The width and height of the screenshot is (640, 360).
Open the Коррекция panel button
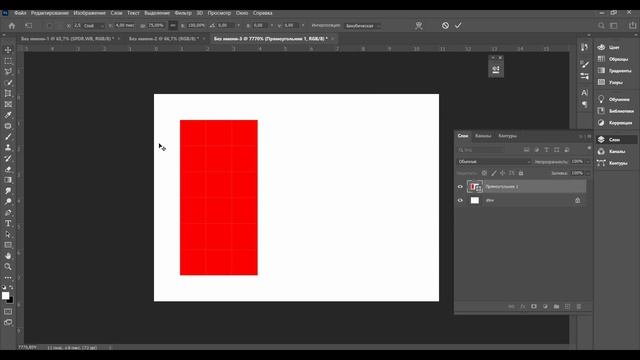(x=615, y=122)
